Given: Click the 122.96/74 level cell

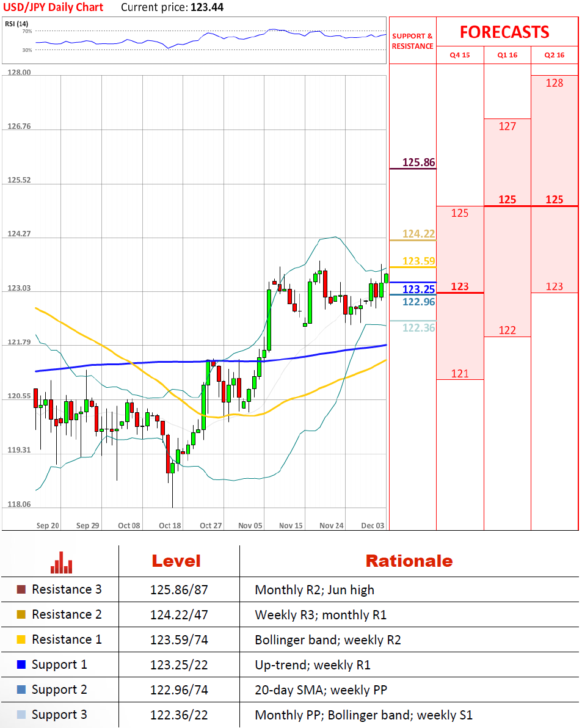Looking at the screenshot, I should [179, 690].
